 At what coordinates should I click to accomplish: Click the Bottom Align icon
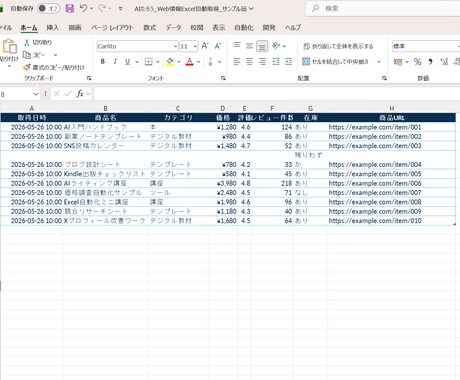tap(262, 46)
